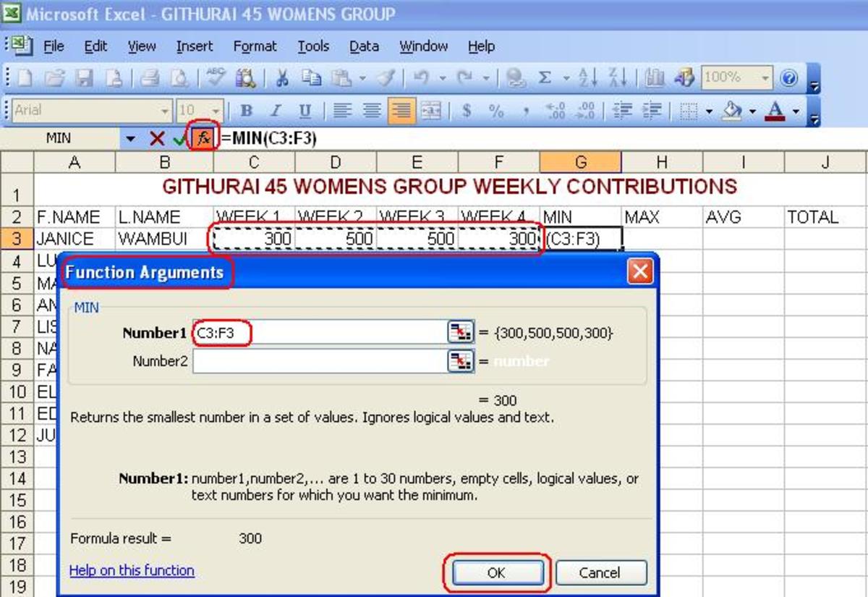Toggle Italic formatting
Viewport: 868px width, 597px height.
tap(276, 111)
